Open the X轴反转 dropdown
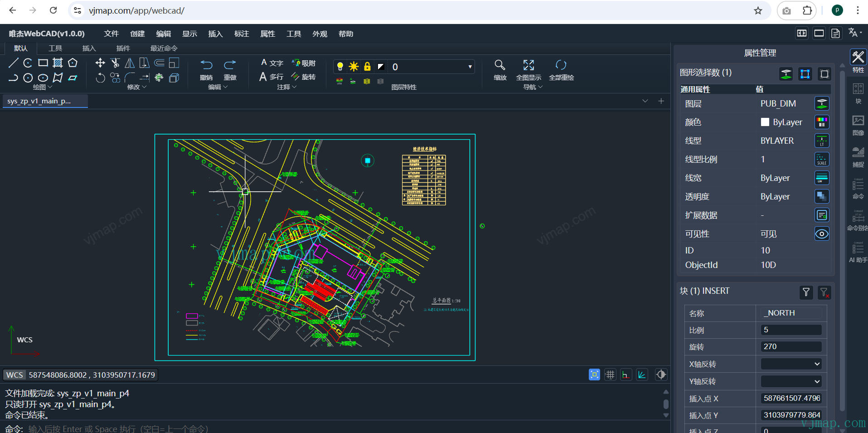This screenshot has height=433, width=868. point(791,364)
